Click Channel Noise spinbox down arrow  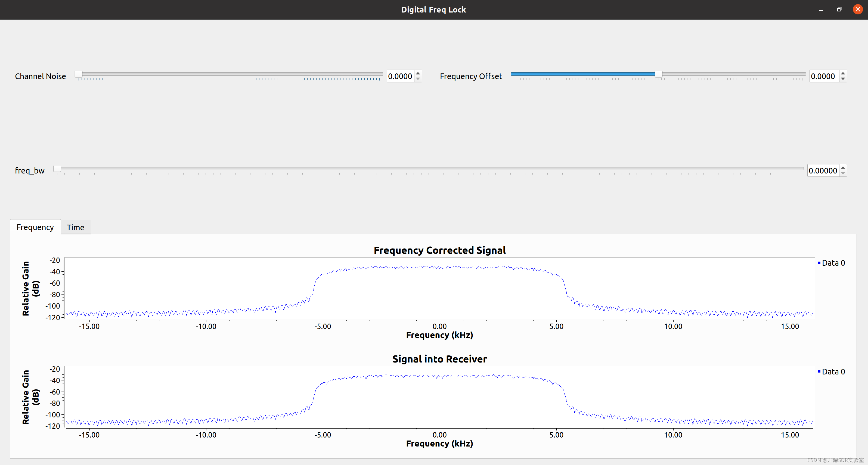click(418, 79)
